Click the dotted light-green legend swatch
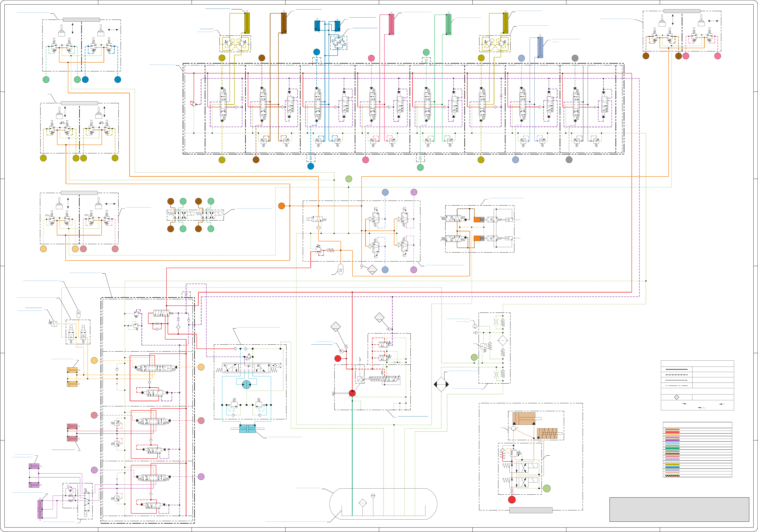This screenshot has height=532, width=758. pyautogui.click(x=672, y=462)
